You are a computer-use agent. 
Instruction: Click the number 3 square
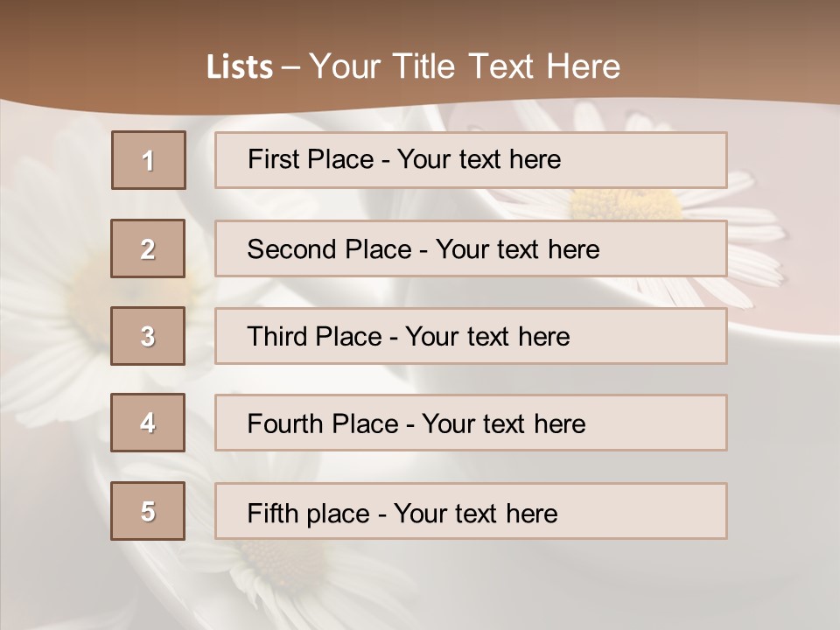(x=148, y=336)
